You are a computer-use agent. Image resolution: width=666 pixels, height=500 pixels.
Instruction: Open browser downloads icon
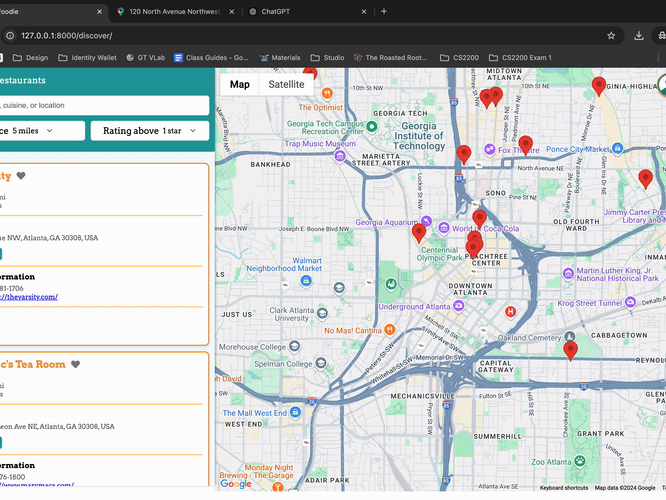(638, 36)
